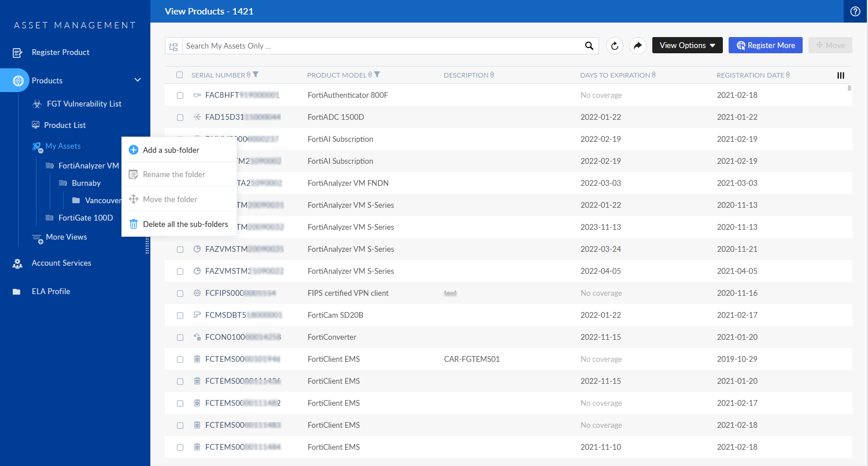Click the FGT Vulnerability List biohazard icon
The image size is (868, 466).
tap(36, 104)
